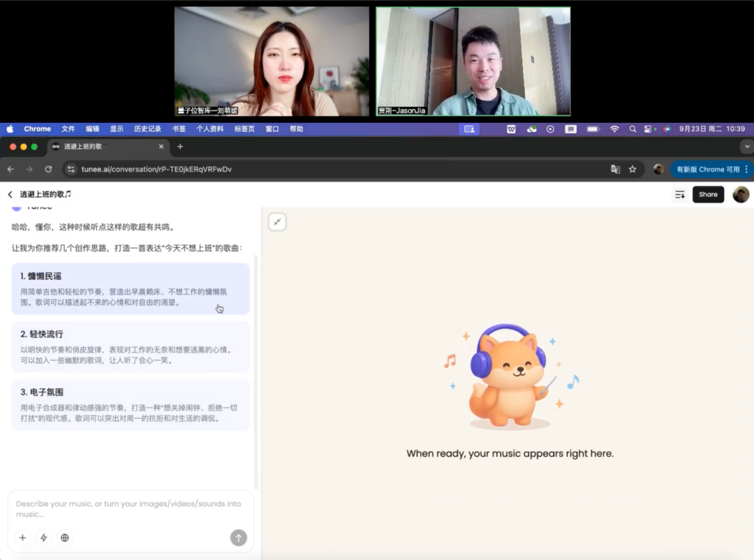Viewport: 754px width, 560px height.
Task: Open Spotlight search magnifier icon
Action: point(632,128)
